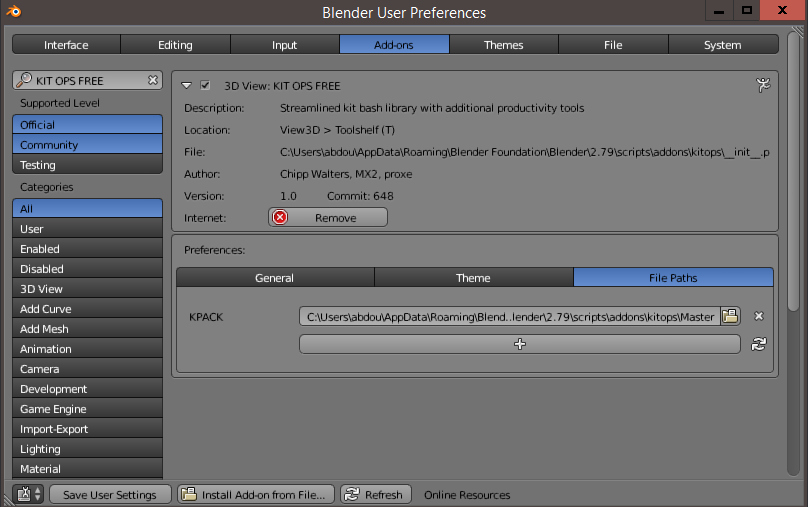Image resolution: width=808 pixels, height=507 pixels.
Task: Click the Refresh button
Action: [x=376, y=495]
